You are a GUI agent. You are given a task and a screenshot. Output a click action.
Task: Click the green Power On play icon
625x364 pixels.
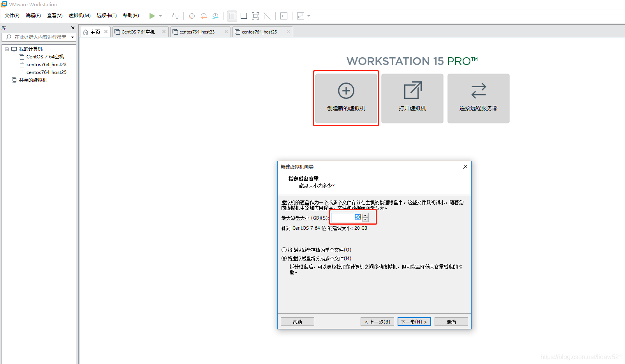(x=152, y=16)
